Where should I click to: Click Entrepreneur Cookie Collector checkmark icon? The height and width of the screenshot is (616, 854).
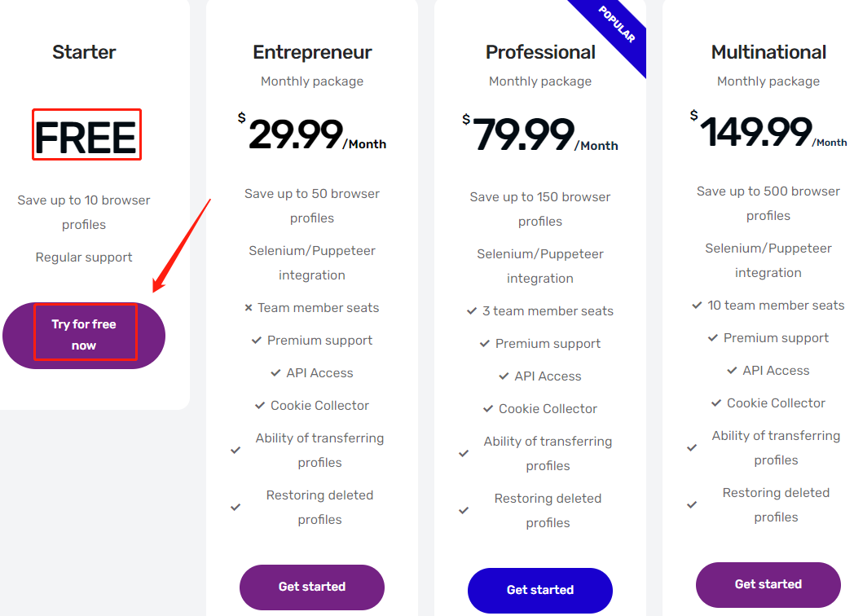tap(261, 406)
